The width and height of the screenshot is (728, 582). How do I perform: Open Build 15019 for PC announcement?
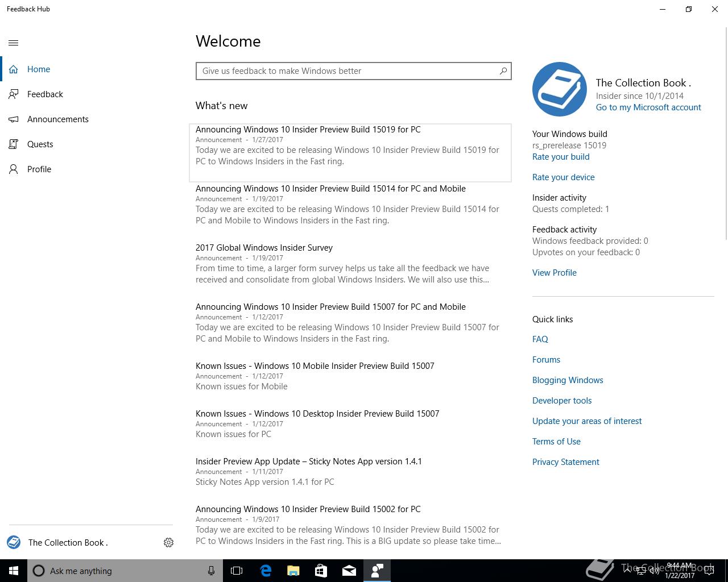[350, 152]
